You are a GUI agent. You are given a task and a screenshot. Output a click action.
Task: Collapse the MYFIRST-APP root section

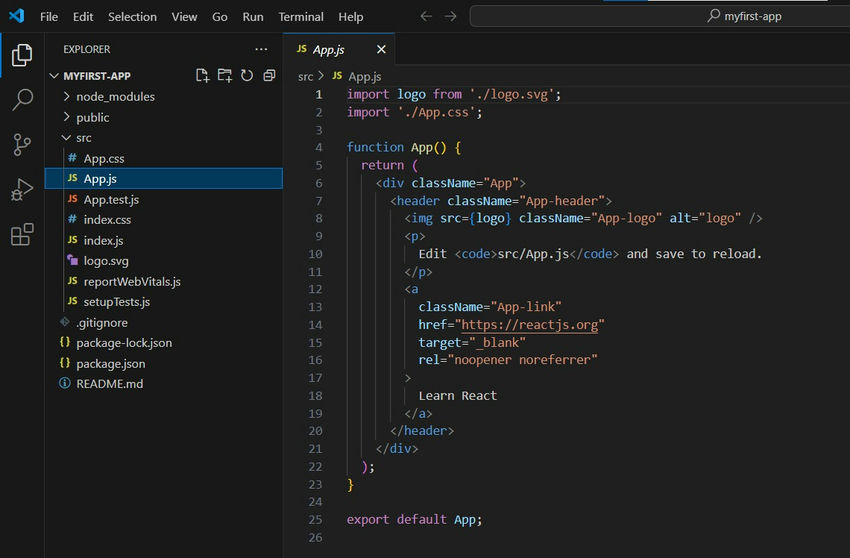[96, 76]
